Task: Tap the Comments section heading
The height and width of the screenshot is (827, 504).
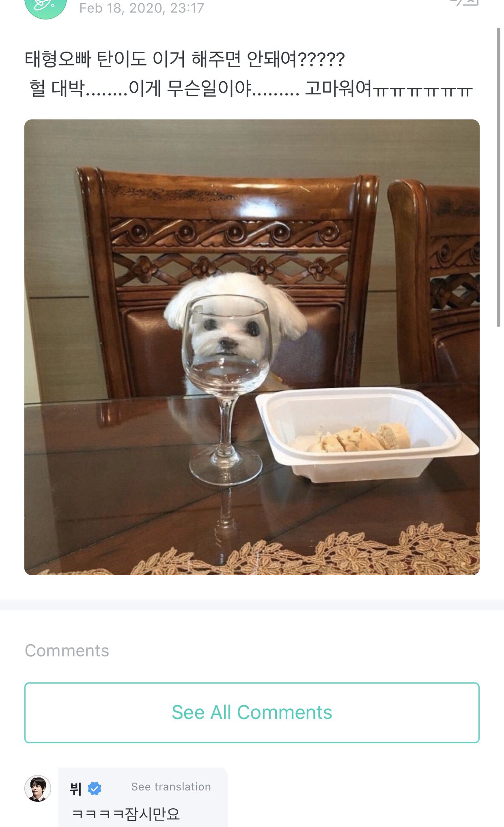Action: (67, 651)
